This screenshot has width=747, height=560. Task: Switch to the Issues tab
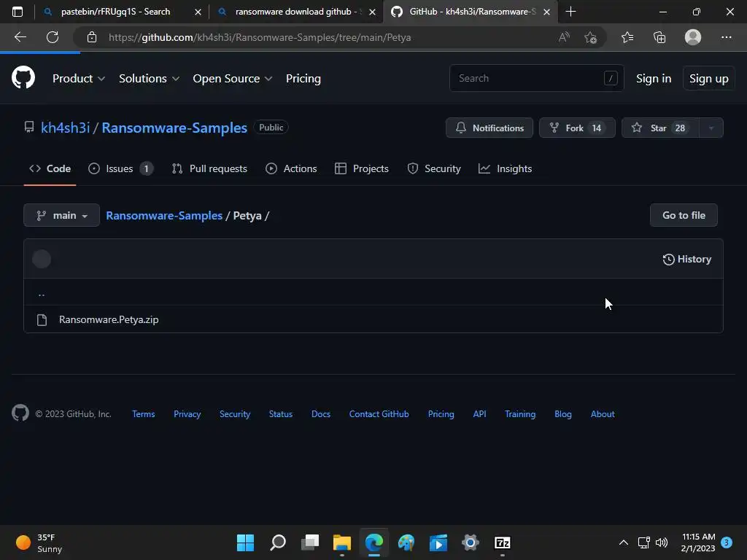point(120,168)
